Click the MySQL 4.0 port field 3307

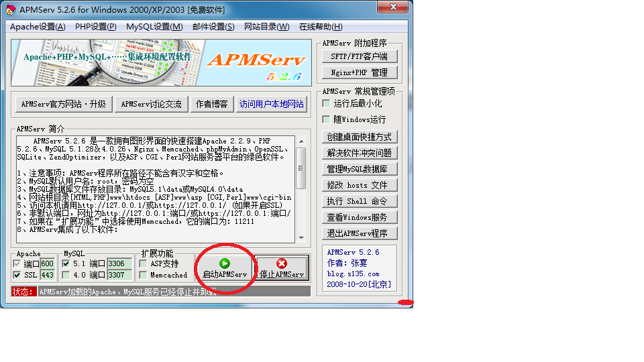[119, 275]
